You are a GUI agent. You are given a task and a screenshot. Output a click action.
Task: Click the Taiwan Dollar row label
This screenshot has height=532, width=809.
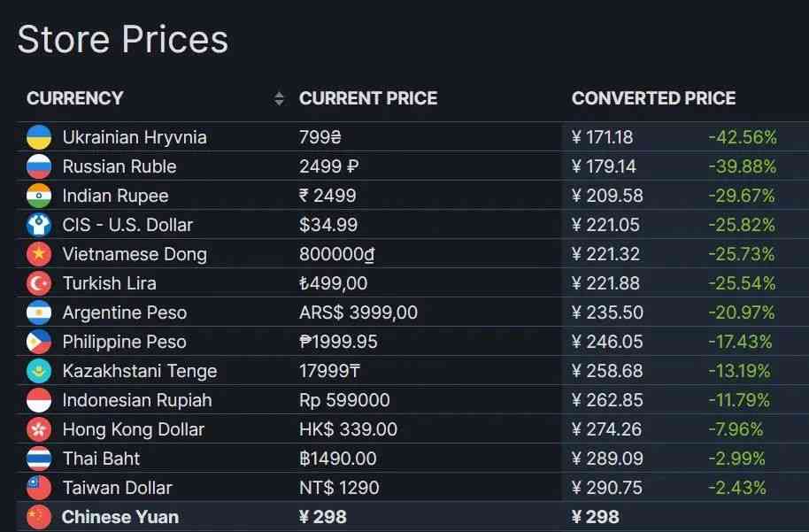pos(117,488)
